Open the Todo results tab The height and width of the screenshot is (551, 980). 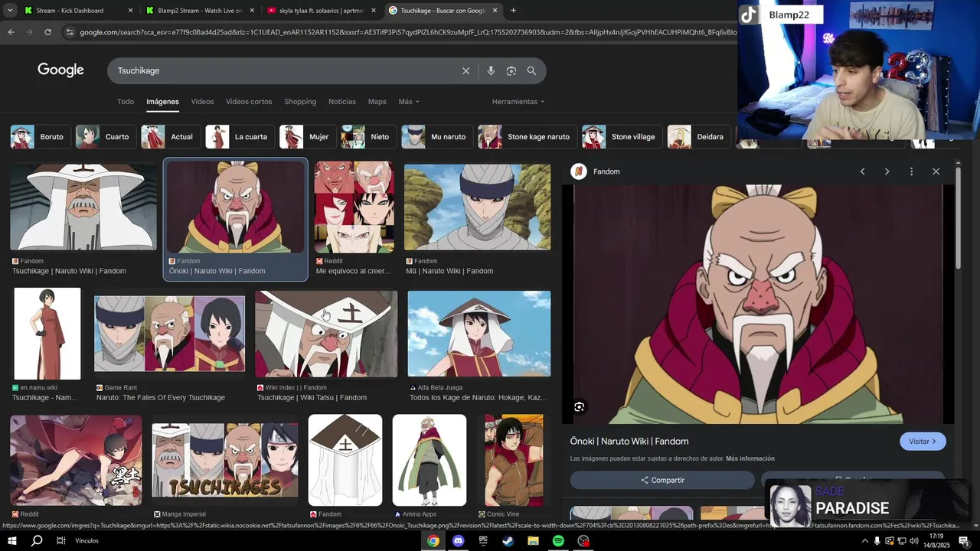(x=126, y=102)
